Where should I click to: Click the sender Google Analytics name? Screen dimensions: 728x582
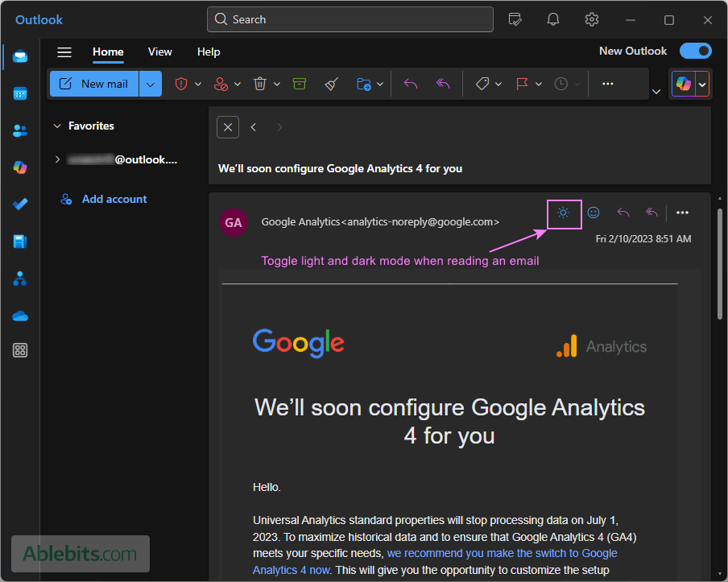point(300,222)
